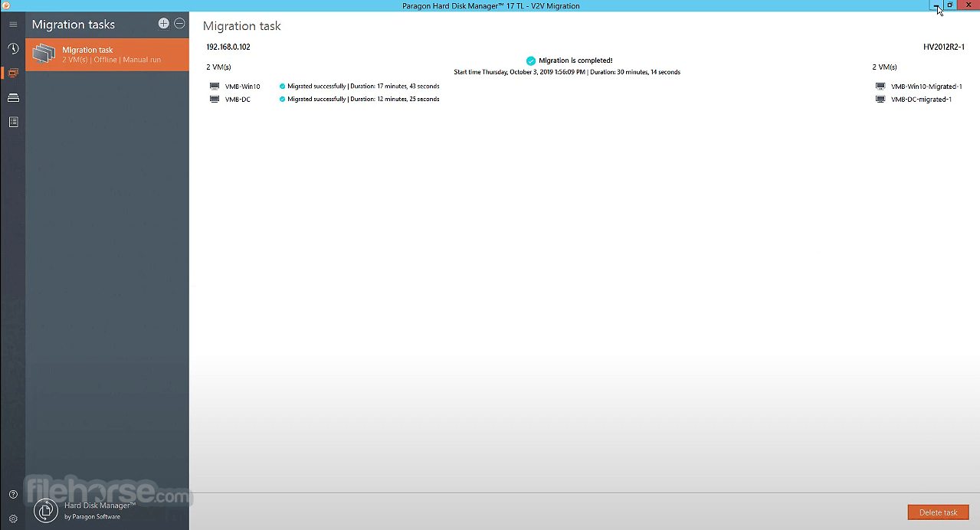The width and height of the screenshot is (980, 530).
Task: Select the VMB-Win10-Migrated-1 target name
Action: point(926,87)
